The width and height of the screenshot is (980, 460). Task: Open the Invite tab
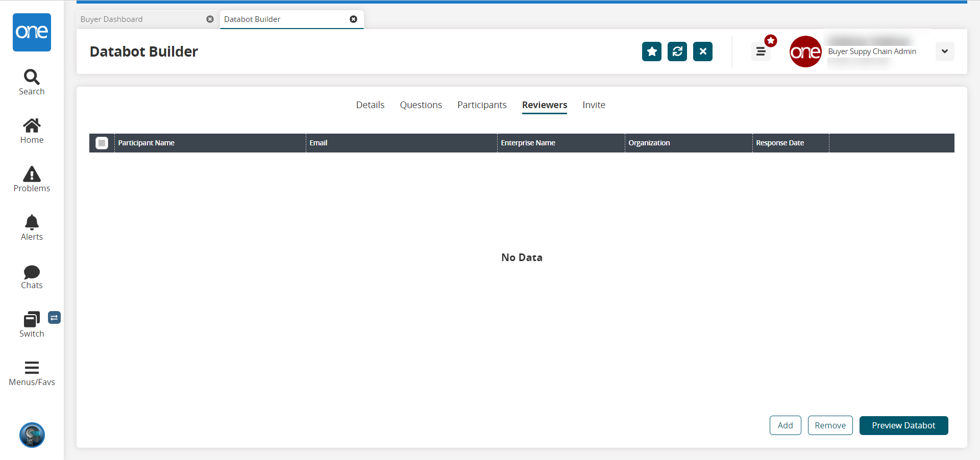(594, 105)
